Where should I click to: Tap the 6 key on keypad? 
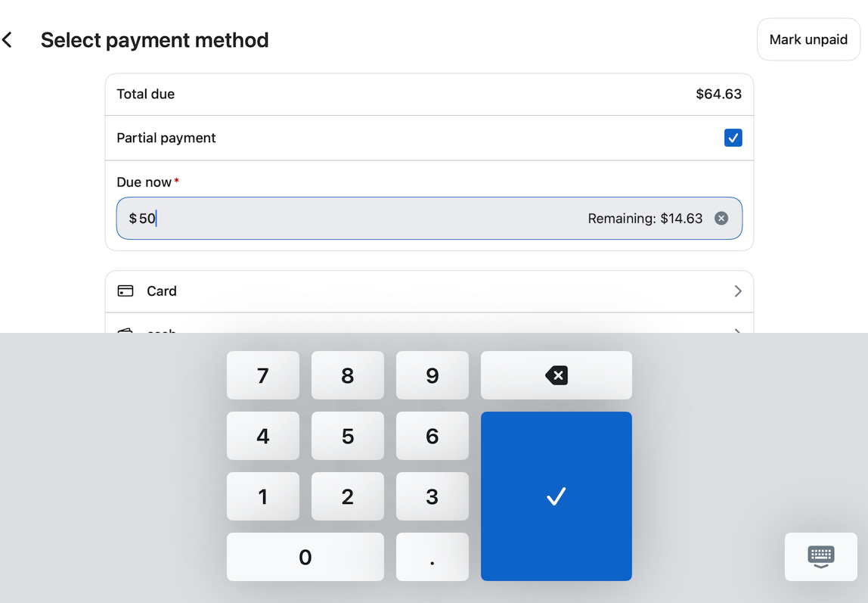[x=432, y=436]
